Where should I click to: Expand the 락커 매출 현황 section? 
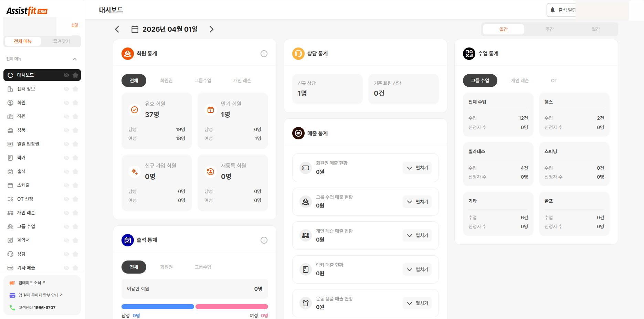(x=417, y=269)
